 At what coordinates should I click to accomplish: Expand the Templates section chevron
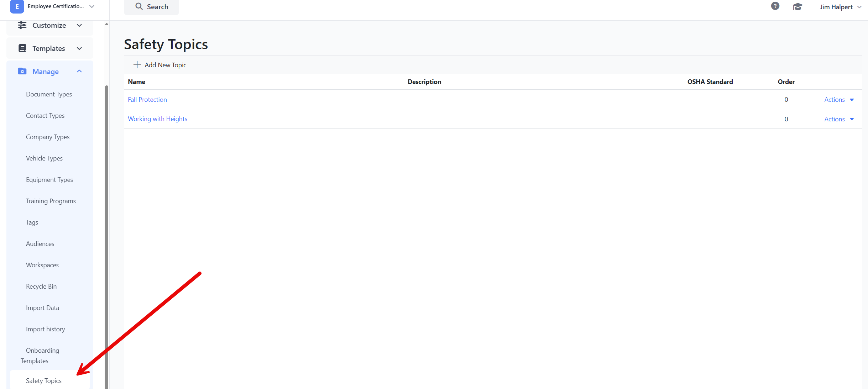pyautogui.click(x=79, y=48)
